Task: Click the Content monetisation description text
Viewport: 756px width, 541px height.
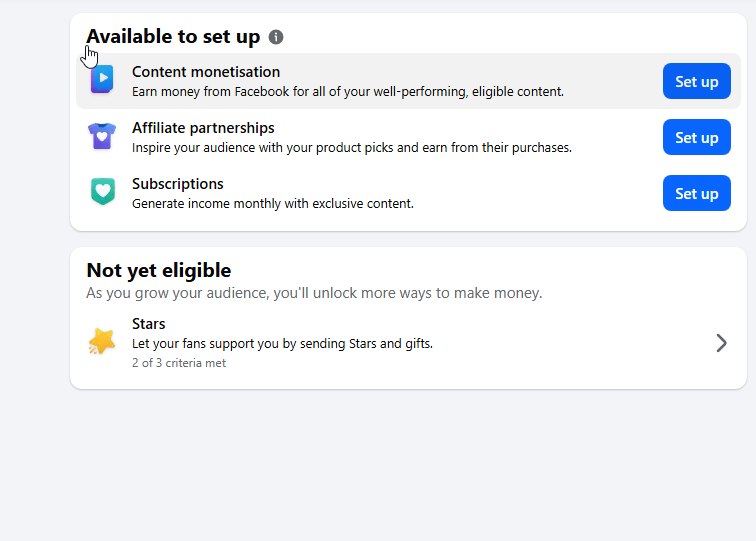Action: 348,92
